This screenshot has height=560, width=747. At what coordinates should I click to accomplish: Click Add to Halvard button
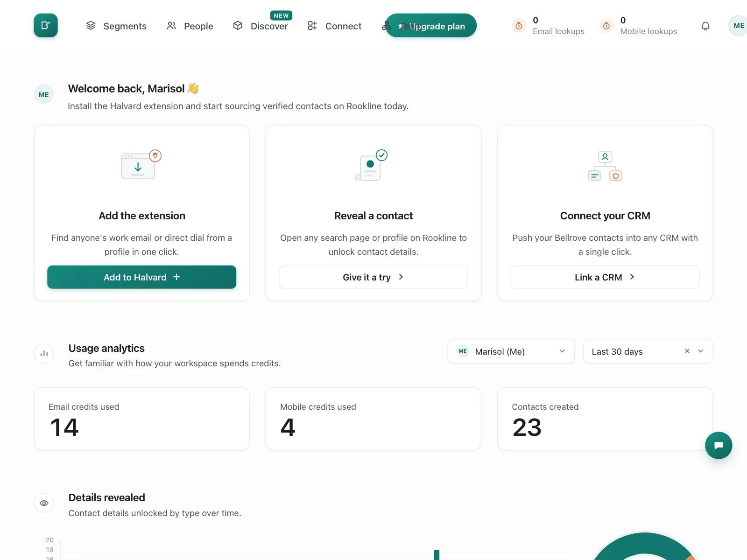click(x=142, y=277)
